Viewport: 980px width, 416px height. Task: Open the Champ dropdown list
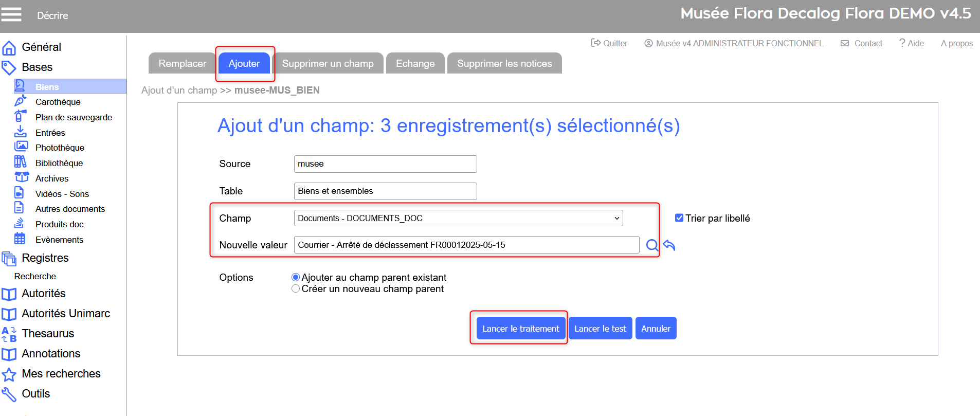pos(458,218)
